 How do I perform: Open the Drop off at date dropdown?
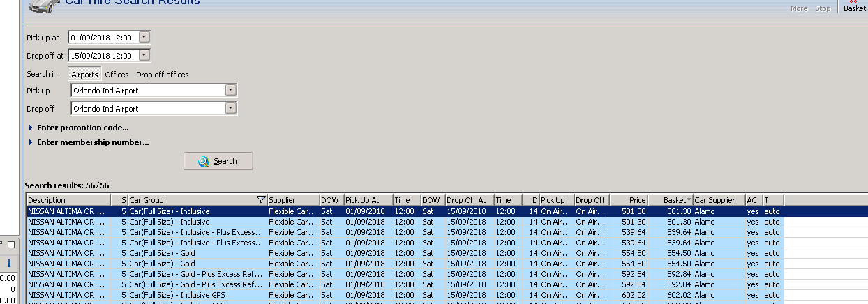point(144,55)
